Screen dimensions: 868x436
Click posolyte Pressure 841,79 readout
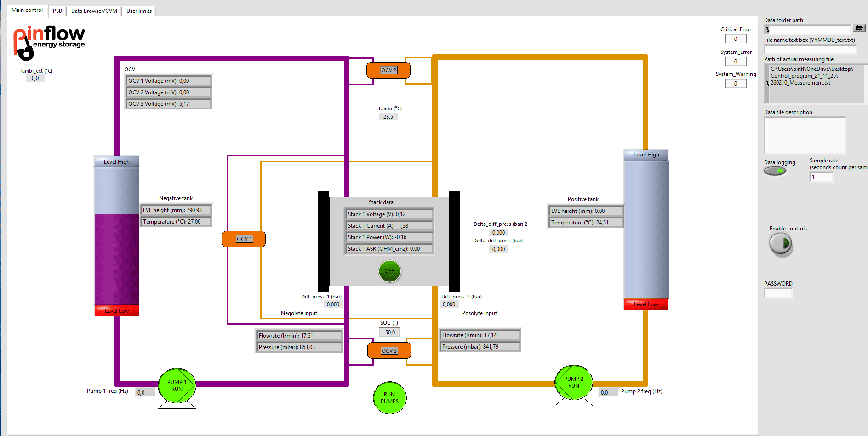click(x=480, y=347)
